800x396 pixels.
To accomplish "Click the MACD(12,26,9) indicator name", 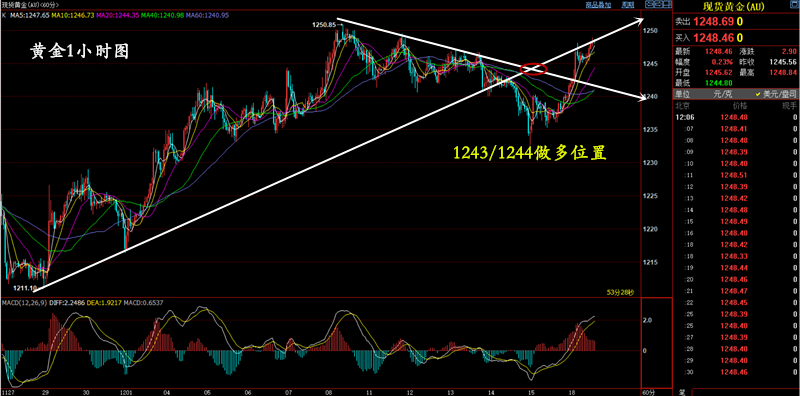I will point(23,303).
